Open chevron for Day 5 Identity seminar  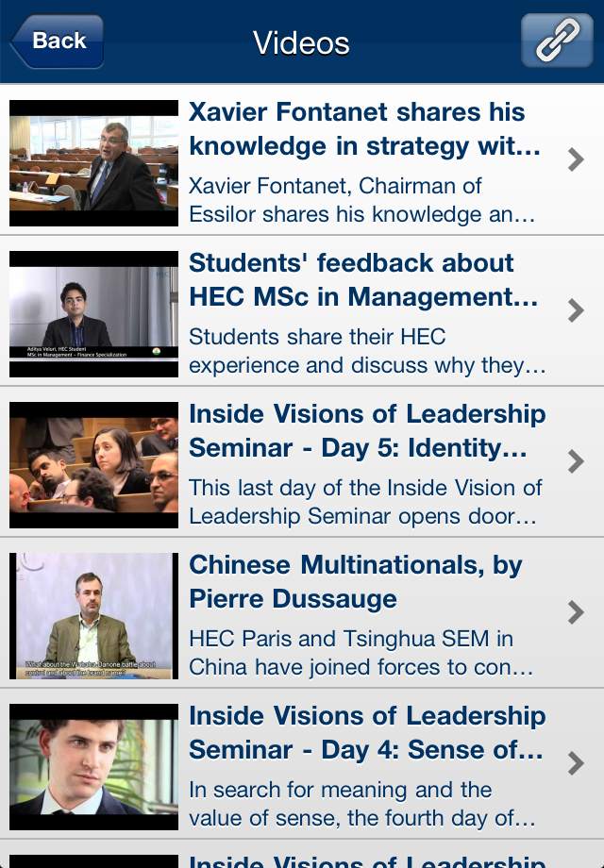[576, 461]
